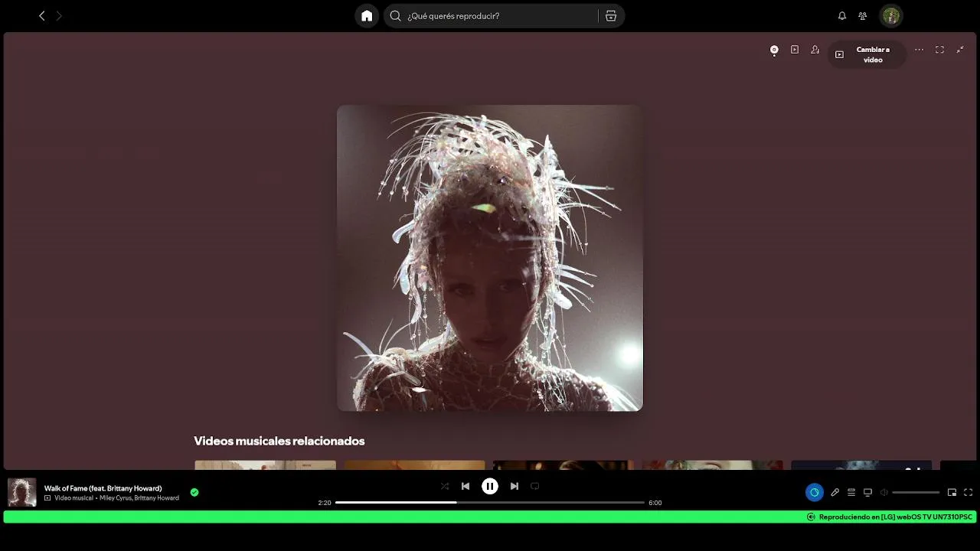Image resolution: width=980 pixels, height=551 pixels.
Task: Open the Brittany Howard artist link
Action: point(157,498)
